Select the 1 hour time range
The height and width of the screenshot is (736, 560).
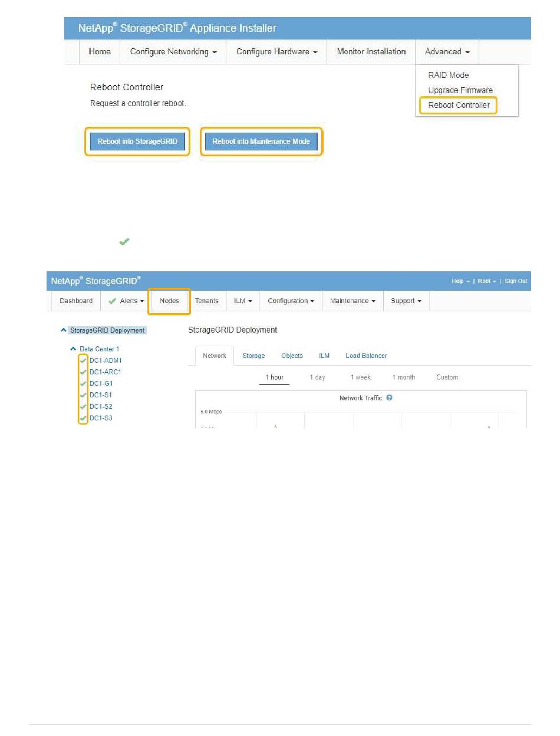[x=275, y=377]
